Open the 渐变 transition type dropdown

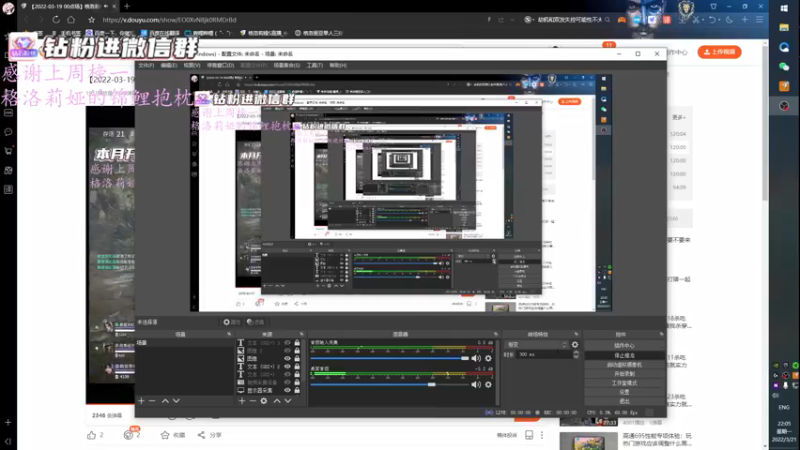(x=536, y=345)
